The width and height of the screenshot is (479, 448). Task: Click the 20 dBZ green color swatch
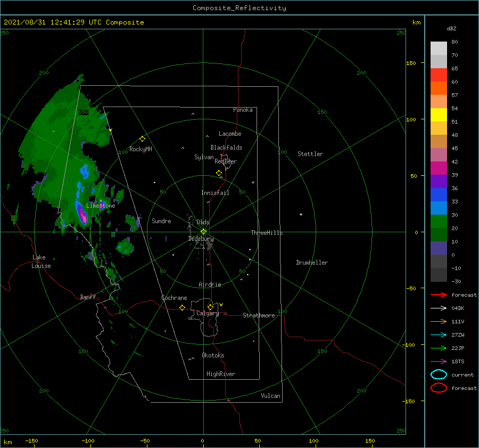(x=439, y=234)
